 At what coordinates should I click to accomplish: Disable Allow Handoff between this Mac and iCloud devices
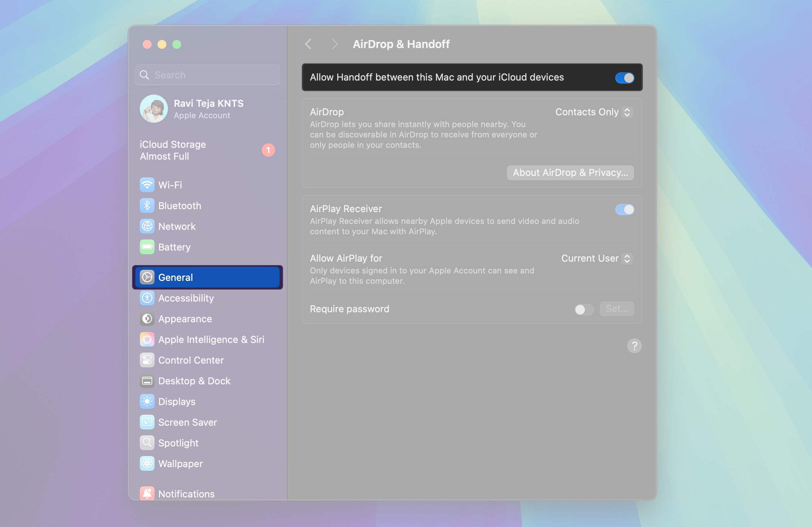pyautogui.click(x=625, y=77)
